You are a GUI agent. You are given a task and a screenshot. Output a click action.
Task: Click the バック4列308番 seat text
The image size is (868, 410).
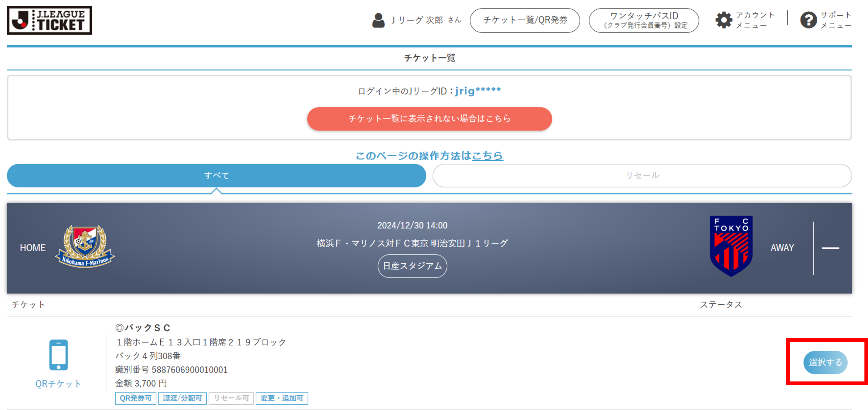[x=148, y=356]
